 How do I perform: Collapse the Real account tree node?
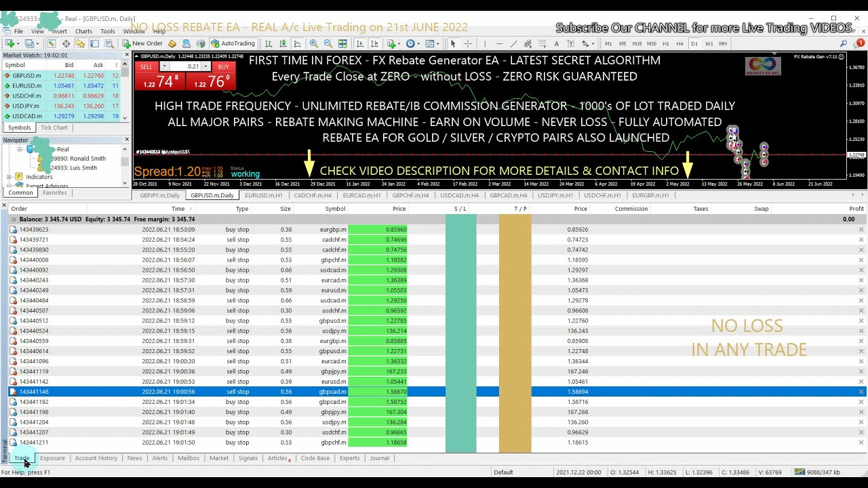pyautogui.click(x=20, y=149)
